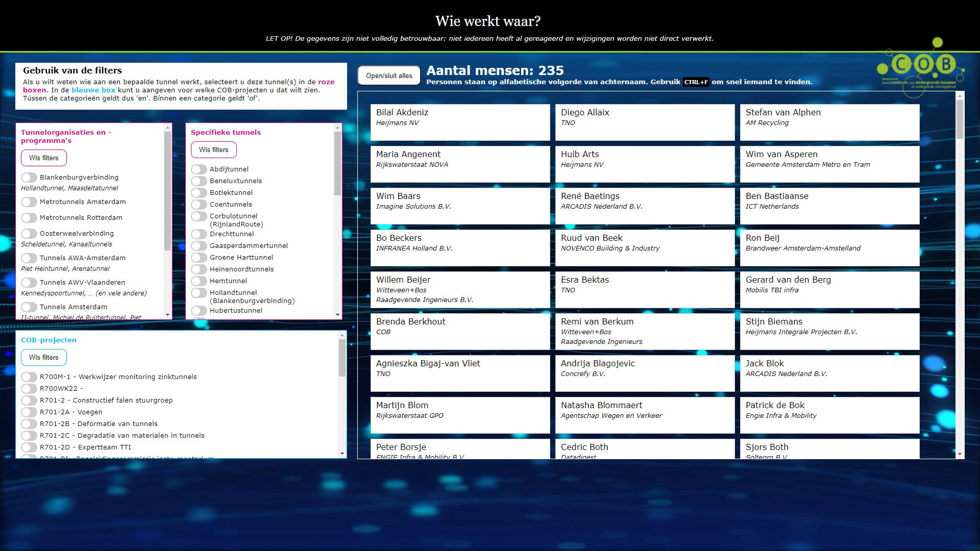
Task: Clear filters in Specifieke tunnels panel
Action: 214,150
